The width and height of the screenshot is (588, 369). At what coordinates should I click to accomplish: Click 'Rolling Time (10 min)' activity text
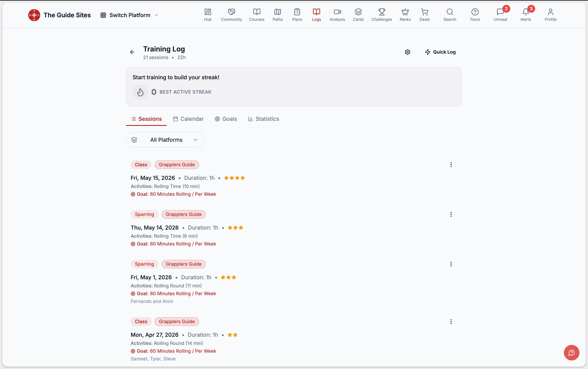[177, 186]
